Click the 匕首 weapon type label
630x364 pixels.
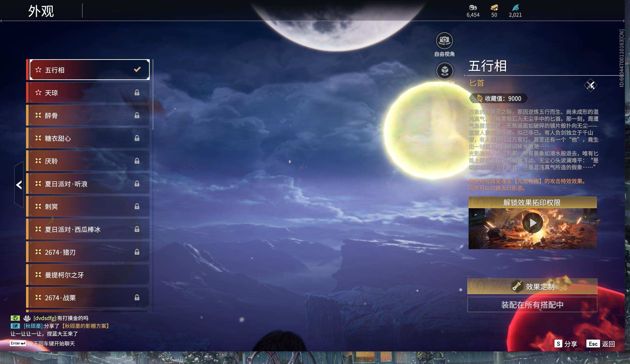tap(476, 83)
